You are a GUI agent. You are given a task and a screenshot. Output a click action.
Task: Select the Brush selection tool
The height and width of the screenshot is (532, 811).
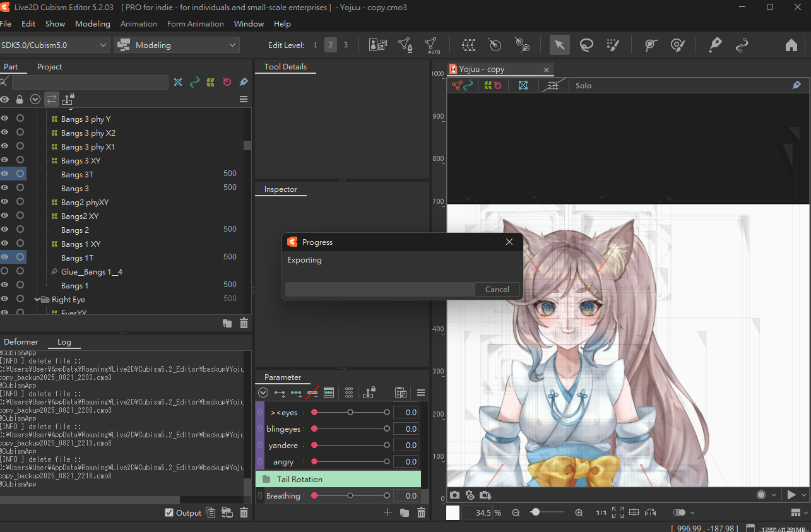click(x=613, y=45)
